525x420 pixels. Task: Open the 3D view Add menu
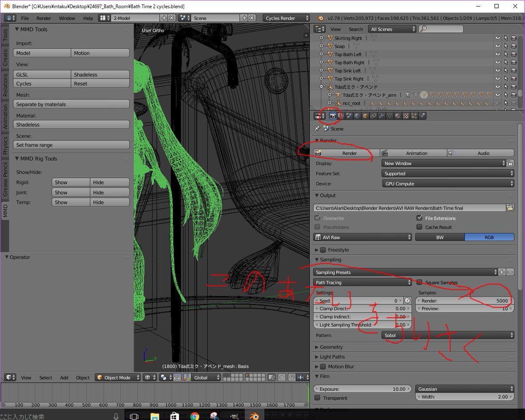64,378
